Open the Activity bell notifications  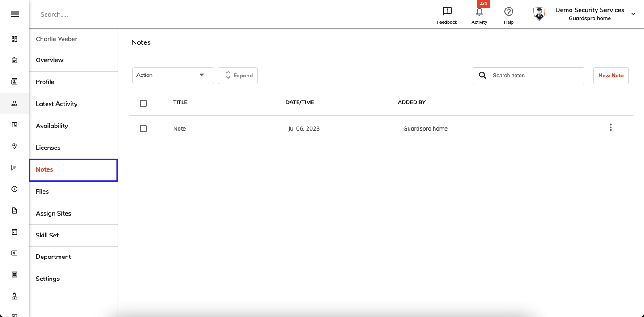tap(479, 12)
